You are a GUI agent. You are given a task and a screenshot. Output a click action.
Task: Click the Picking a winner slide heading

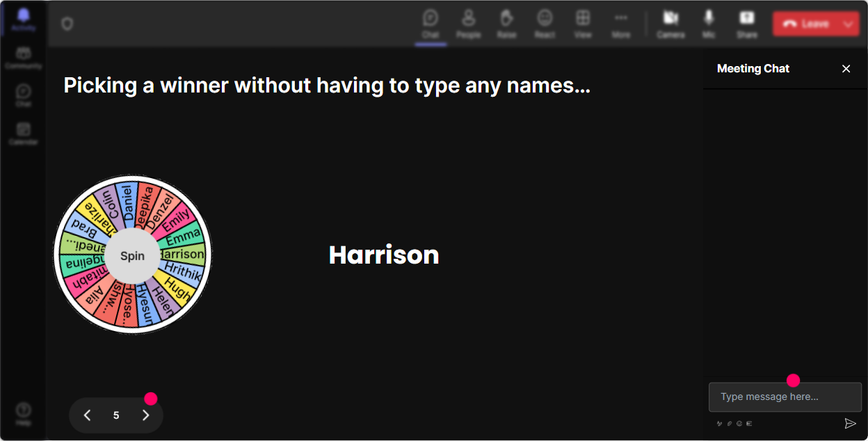[x=327, y=86]
